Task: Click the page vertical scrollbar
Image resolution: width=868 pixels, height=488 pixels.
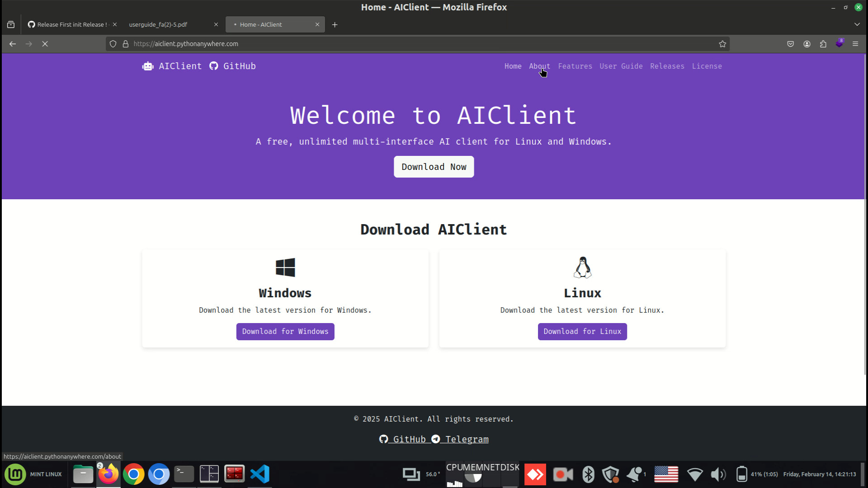Action: [x=865, y=215]
